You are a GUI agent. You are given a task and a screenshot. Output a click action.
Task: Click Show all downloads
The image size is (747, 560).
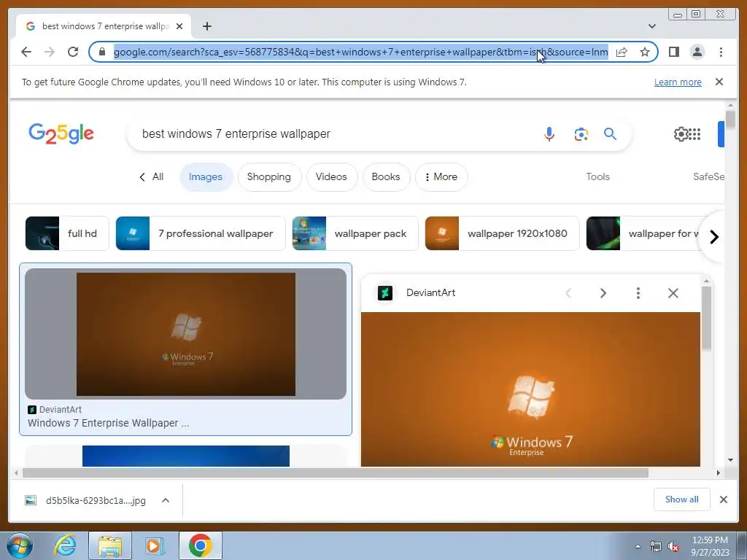click(682, 499)
